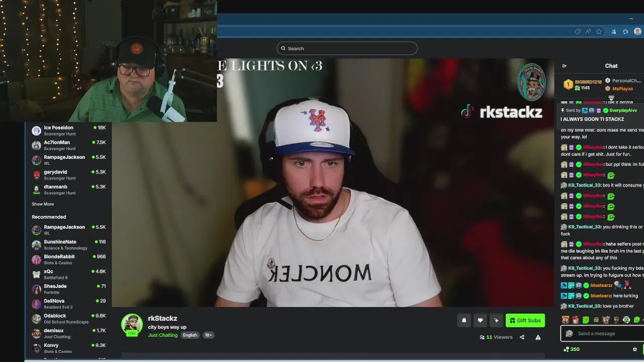Open the Just Chatting category link
This screenshot has height=362, width=644.
163,335
